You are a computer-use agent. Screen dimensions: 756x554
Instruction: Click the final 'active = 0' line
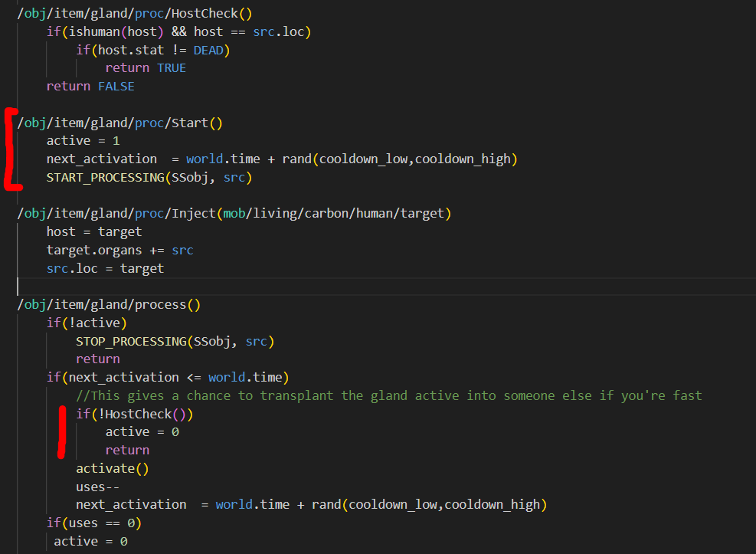coord(90,542)
